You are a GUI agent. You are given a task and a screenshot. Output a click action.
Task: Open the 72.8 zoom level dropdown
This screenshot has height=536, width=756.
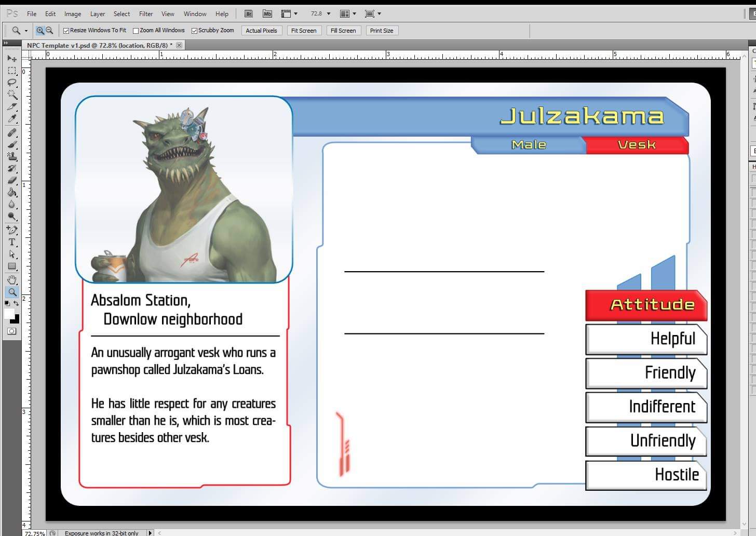click(329, 14)
